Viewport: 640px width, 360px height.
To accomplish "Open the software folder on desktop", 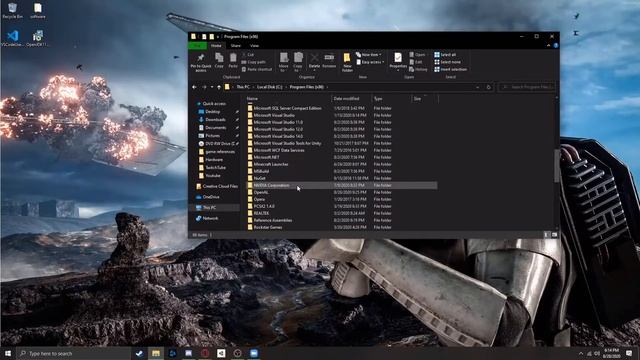I will (38, 11).
